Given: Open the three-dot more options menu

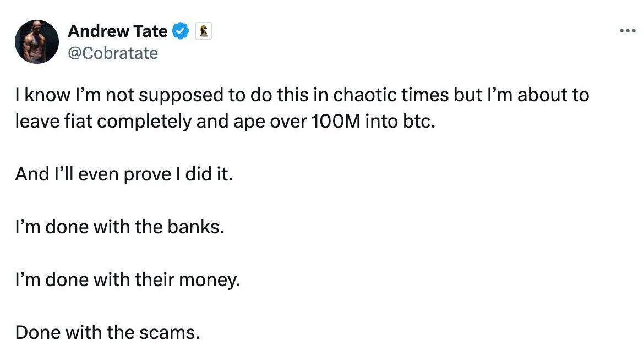Looking at the screenshot, I should click(x=627, y=31).
